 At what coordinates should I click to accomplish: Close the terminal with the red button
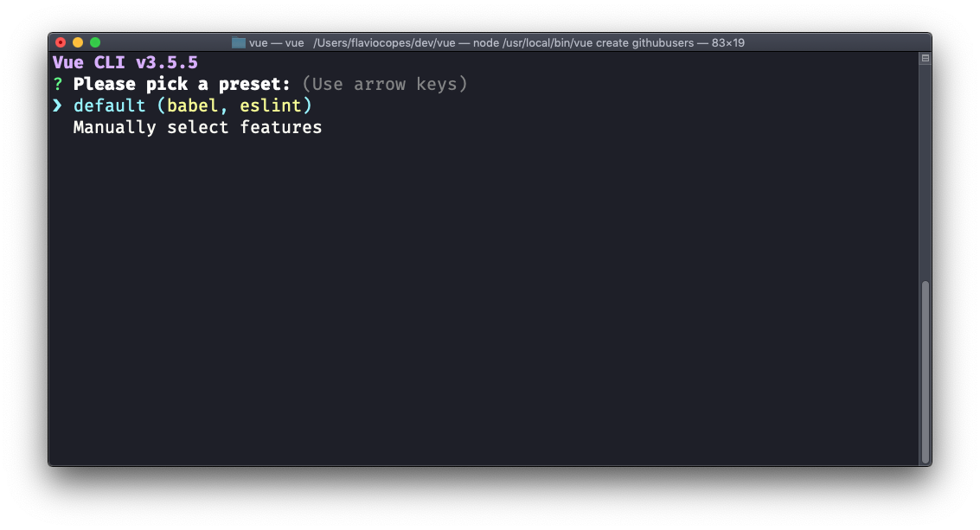(61, 42)
